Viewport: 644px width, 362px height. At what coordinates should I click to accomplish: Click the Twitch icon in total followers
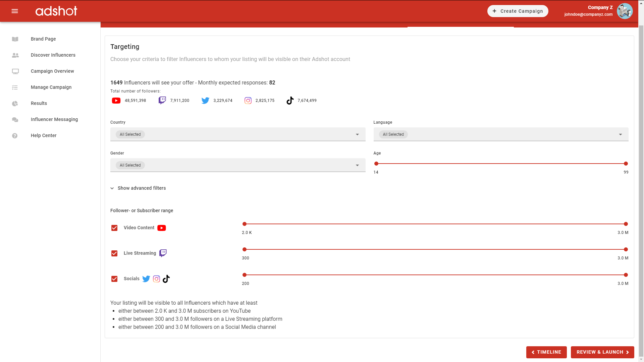(x=162, y=101)
